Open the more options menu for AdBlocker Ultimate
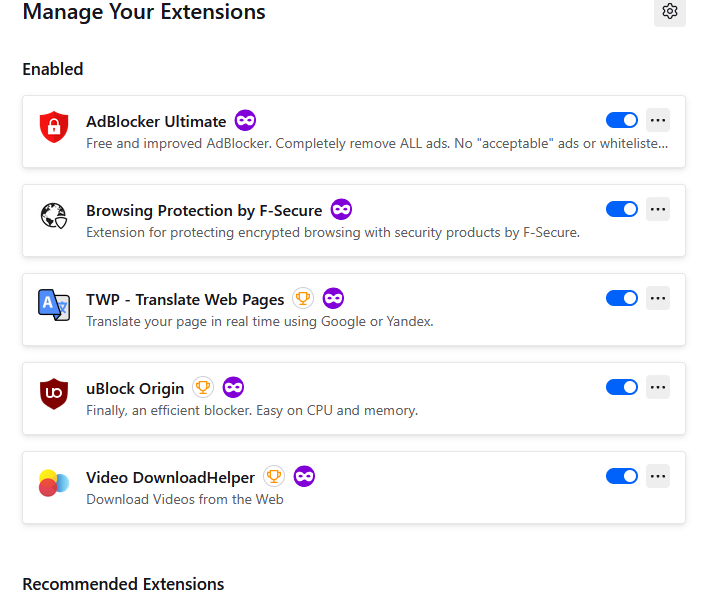Viewport: 721px width, 597px height. pos(658,120)
